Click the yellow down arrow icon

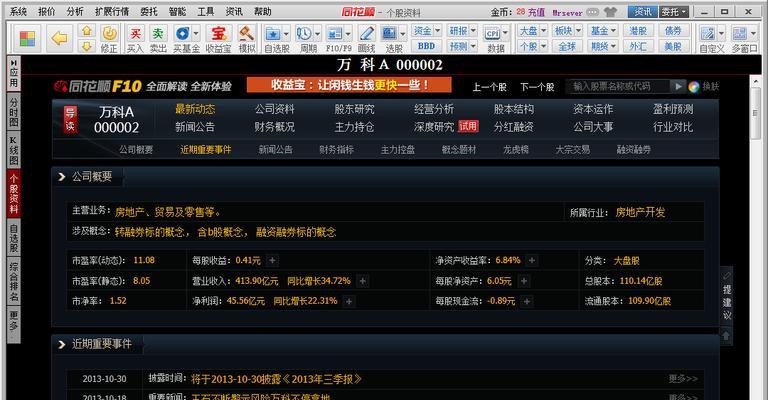coord(87,47)
